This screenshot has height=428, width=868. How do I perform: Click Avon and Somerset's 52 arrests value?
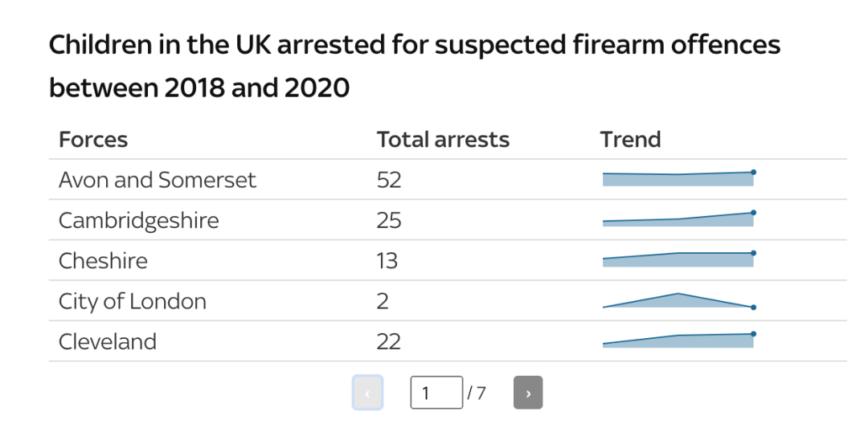[389, 180]
